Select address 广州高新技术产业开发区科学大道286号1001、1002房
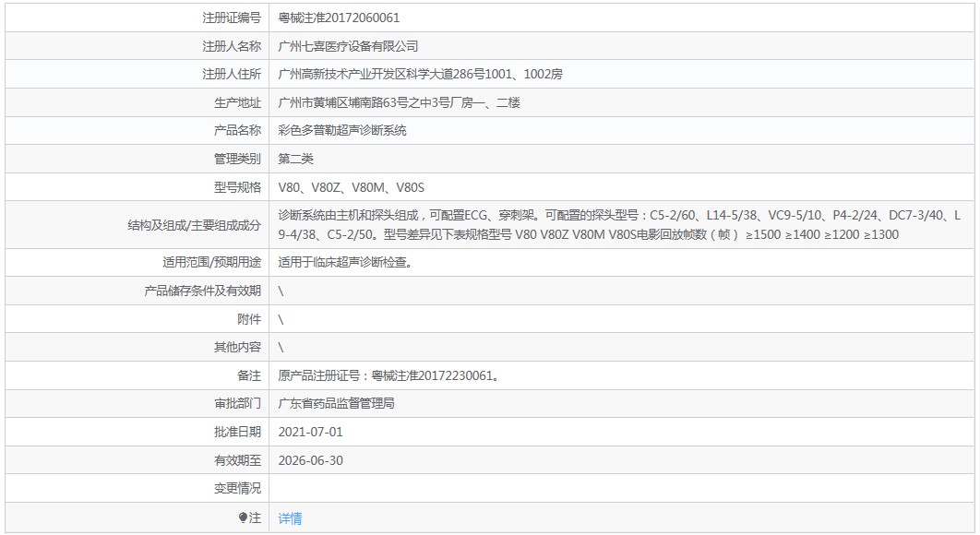The image size is (980, 535). point(420,74)
